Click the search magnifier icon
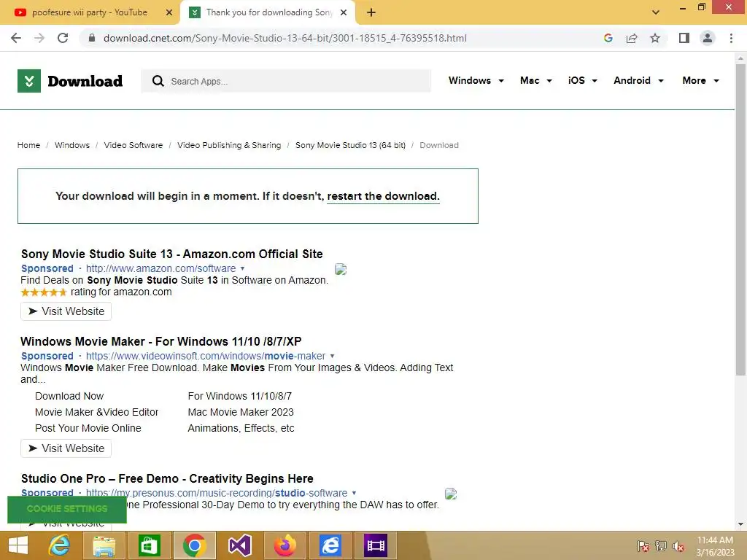This screenshot has width=747, height=560. coord(158,81)
